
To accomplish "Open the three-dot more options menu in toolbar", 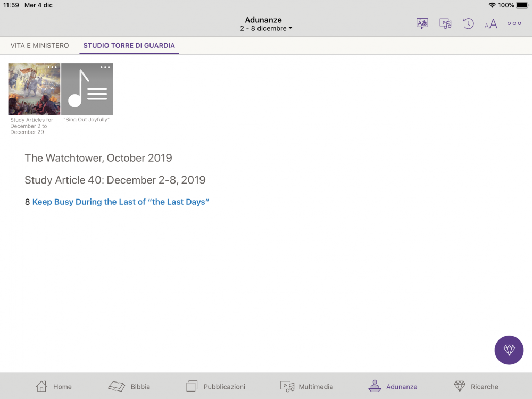I will point(514,23).
